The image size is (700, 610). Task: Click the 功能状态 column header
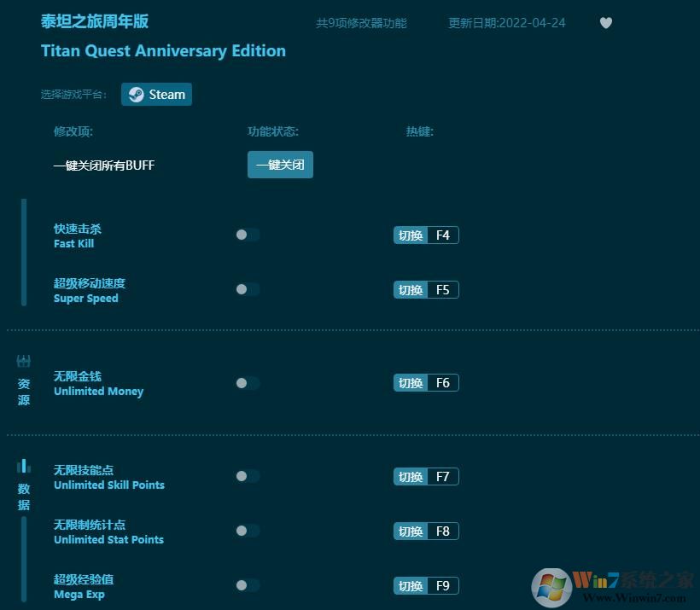(x=273, y=131)
